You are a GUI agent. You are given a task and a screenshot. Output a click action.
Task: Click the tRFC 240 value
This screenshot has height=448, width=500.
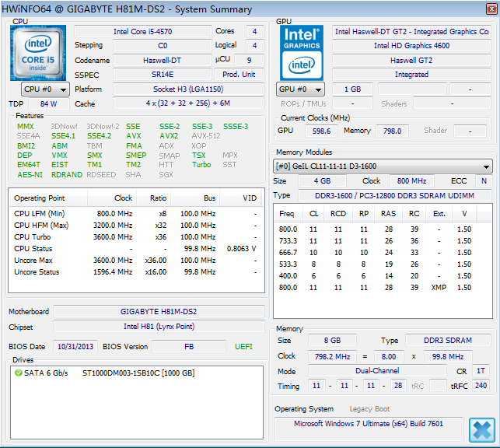481,386
